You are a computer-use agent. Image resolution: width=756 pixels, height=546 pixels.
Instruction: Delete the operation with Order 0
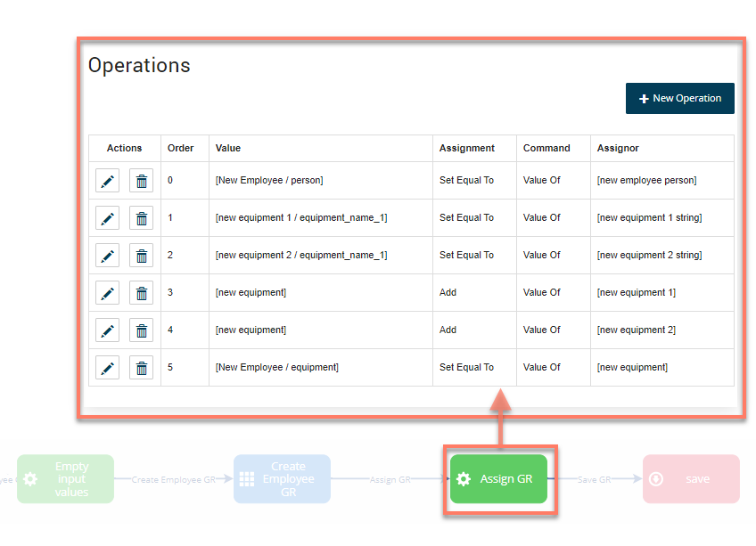(141, 180)
